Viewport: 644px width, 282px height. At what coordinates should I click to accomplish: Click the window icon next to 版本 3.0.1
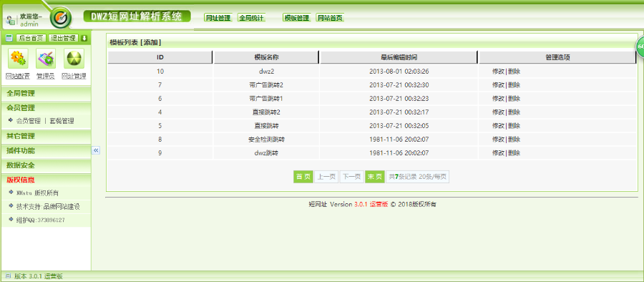pos(8,276)
